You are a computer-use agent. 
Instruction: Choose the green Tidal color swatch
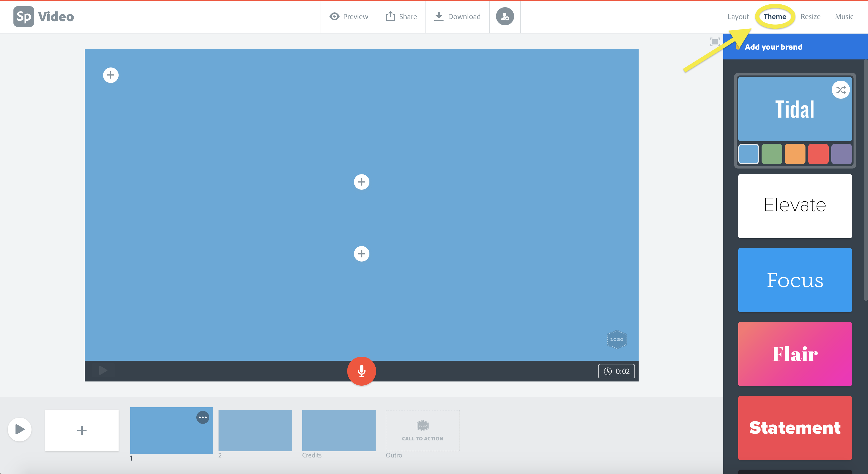772,154
